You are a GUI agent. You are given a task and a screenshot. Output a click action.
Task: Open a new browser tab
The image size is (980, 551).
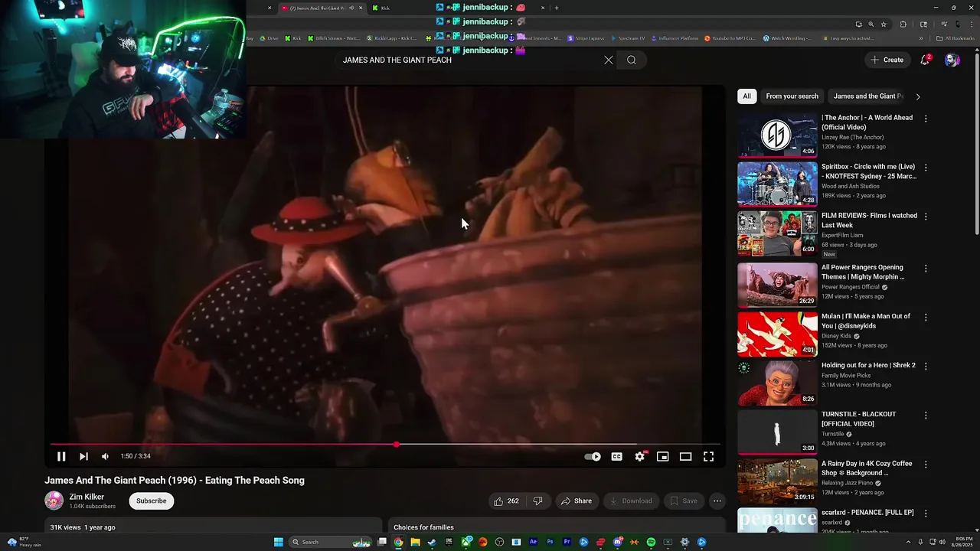[557, 8]
